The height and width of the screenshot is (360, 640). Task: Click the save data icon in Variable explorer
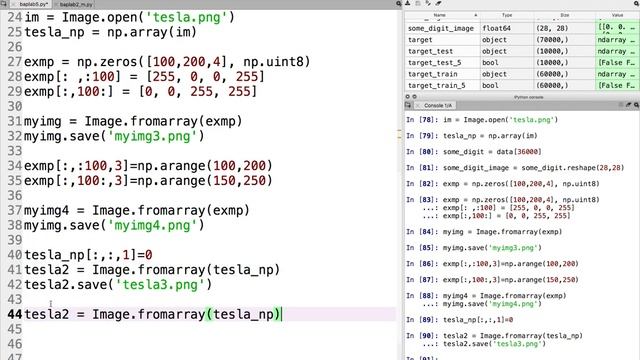418,3
